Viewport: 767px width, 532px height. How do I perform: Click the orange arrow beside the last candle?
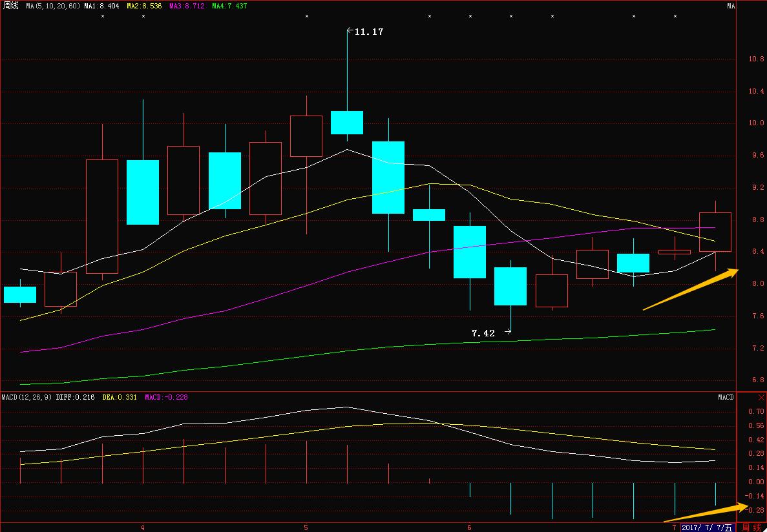pyautogui.click(x=690, y=291)
